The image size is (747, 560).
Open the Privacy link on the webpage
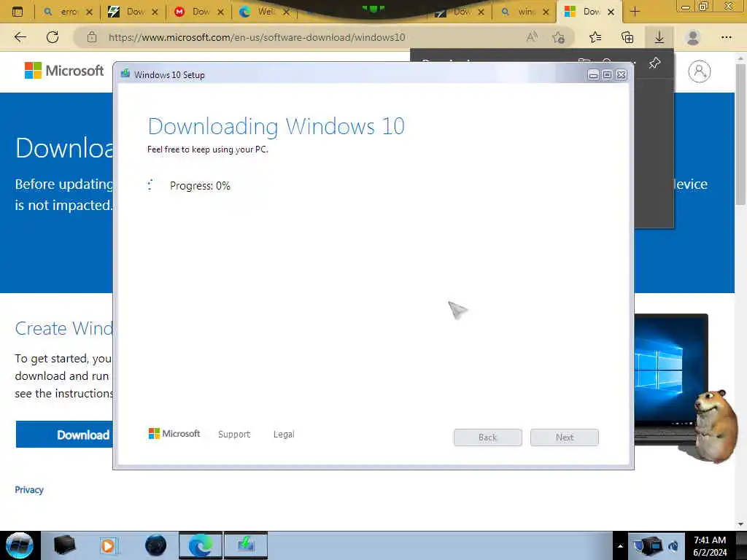pyautogui.click(x=29, y=489)
